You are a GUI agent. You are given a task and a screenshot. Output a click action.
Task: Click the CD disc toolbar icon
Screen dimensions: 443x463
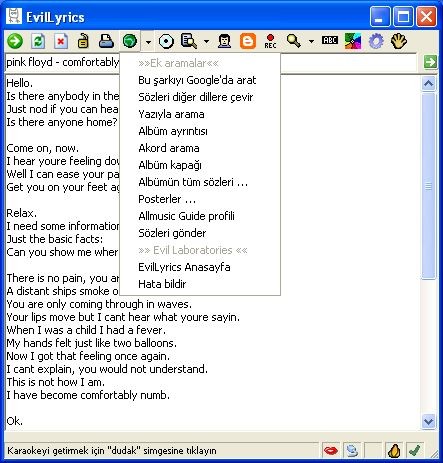166,41
